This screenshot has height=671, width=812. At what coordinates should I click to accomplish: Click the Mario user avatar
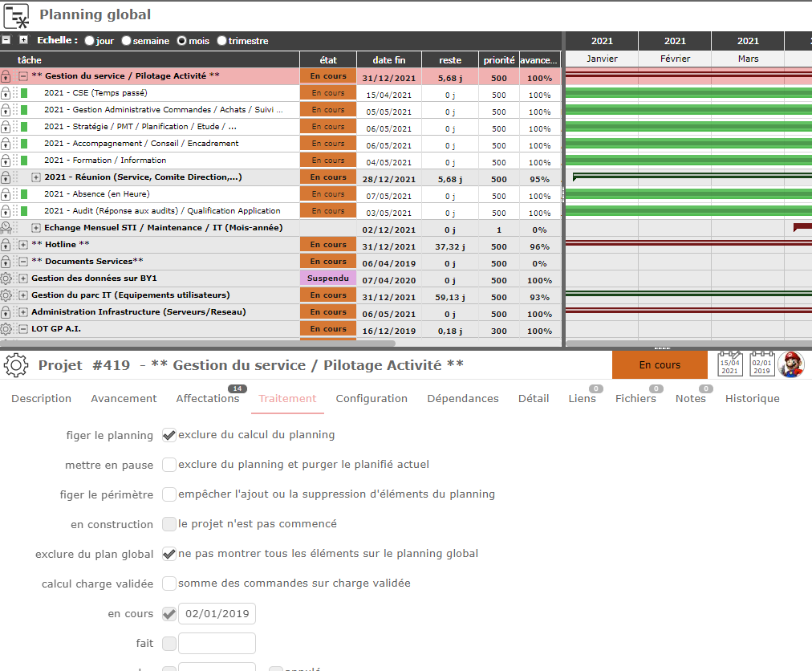[791, 364]
